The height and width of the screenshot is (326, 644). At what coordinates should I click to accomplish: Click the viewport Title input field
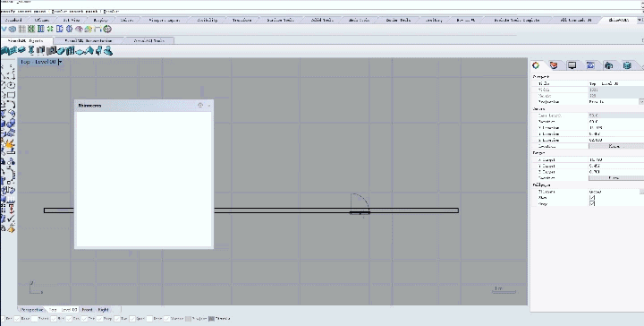point(616,83)
